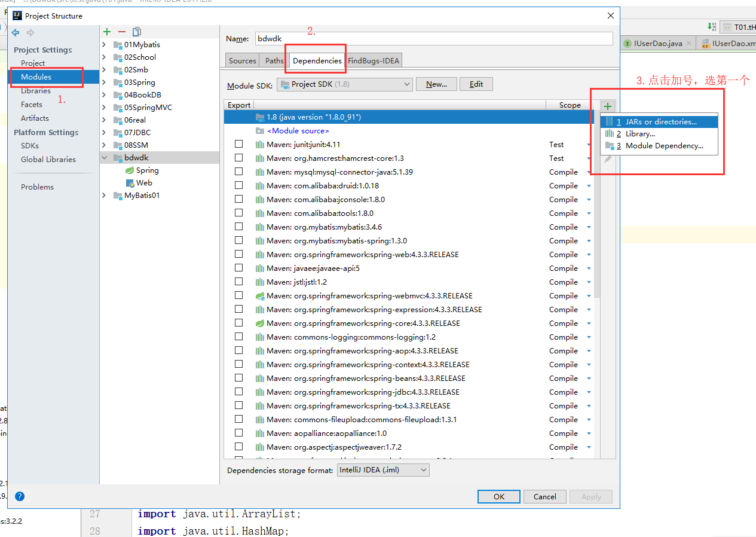Image resolution: width=756 pixels, height=537 pixels.
Task: Click the Library menu item icon
Action: [x=610, y=134]
